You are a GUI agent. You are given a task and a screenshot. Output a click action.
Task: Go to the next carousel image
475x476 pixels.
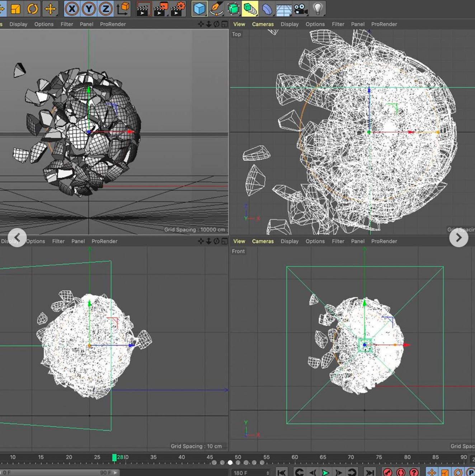(x=458, y=238)
